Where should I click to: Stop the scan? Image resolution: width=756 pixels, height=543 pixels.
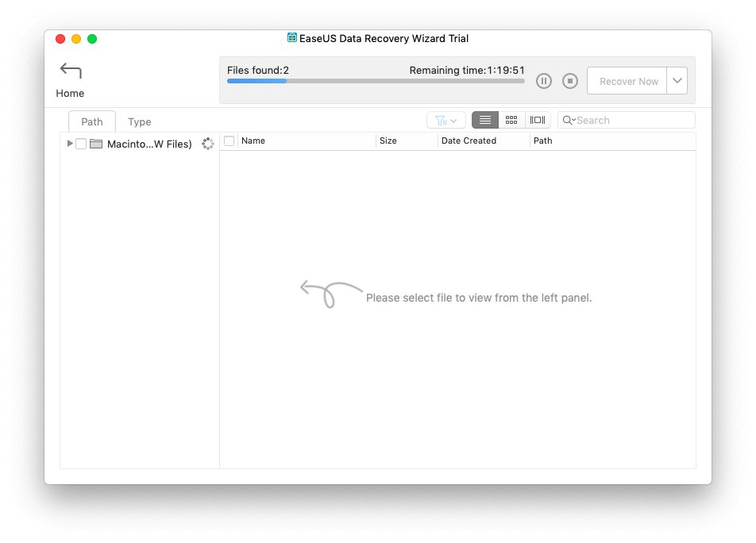click(x=570, y=81)
